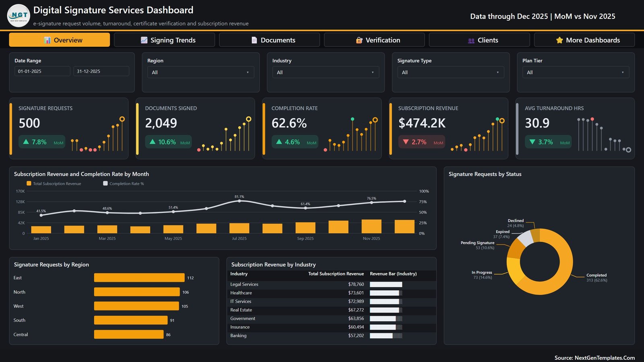Click the people icon on Clients tab

click(471, 40)
